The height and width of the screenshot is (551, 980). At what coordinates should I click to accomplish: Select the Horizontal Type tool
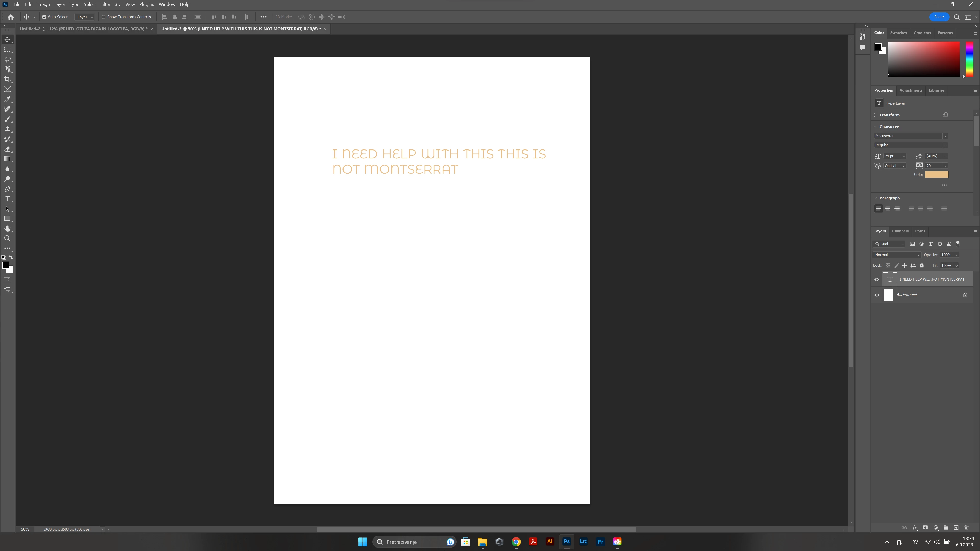click(7, 199)
